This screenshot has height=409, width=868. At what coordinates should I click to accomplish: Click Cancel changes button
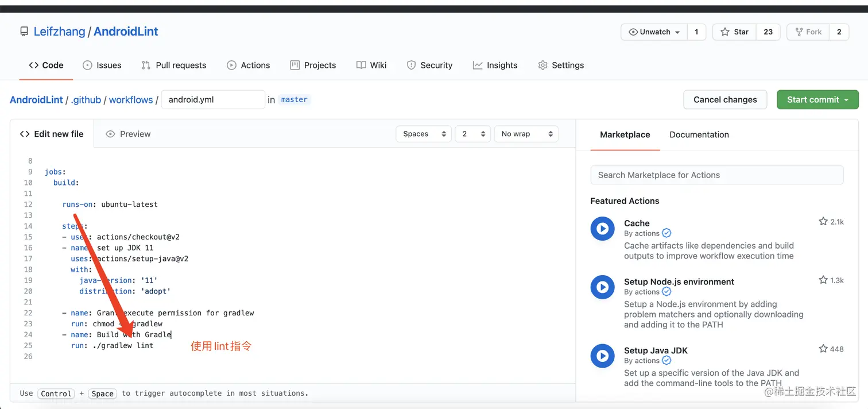point(725,99)
